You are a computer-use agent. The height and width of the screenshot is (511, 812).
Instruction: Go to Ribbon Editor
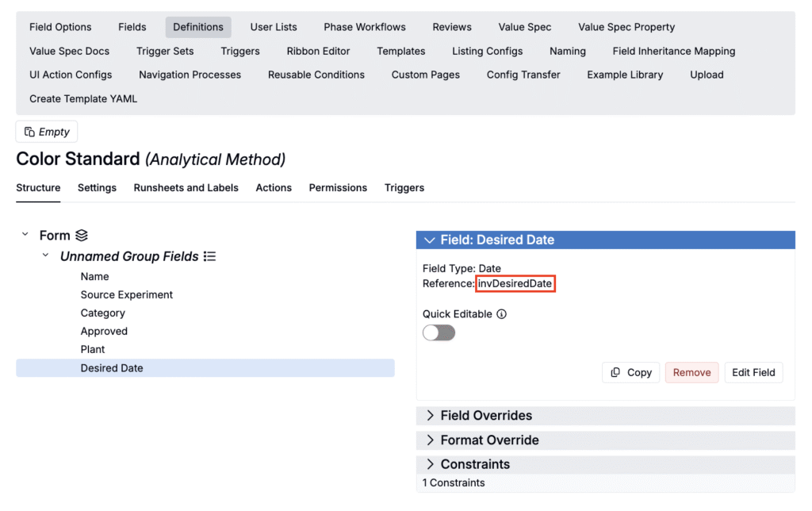pyautogui.click(x=318, y=51)
